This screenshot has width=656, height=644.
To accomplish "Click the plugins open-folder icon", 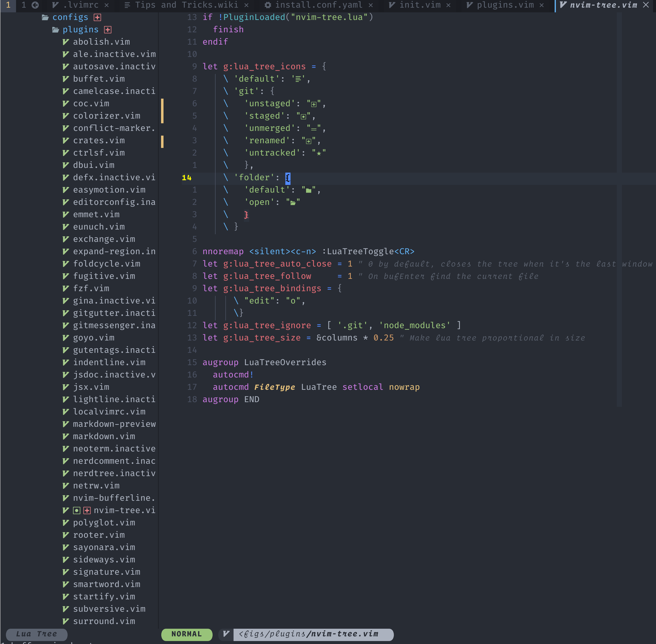I will [55, 30].
